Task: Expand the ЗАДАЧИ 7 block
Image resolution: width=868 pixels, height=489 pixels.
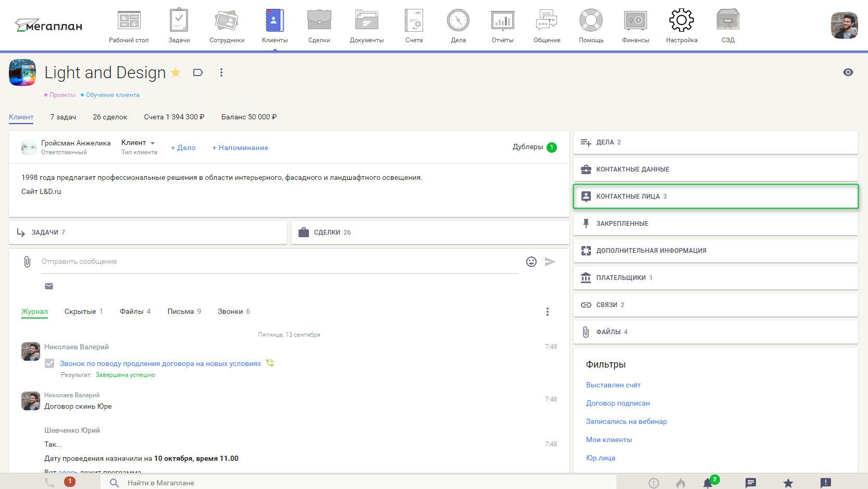Action: point(148,233)
